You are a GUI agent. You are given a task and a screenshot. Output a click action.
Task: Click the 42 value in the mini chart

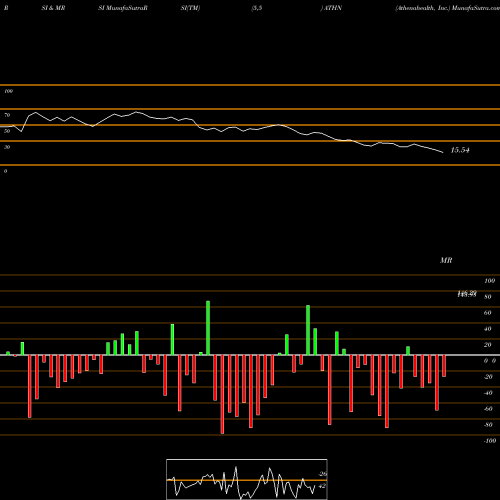[322, 486]
